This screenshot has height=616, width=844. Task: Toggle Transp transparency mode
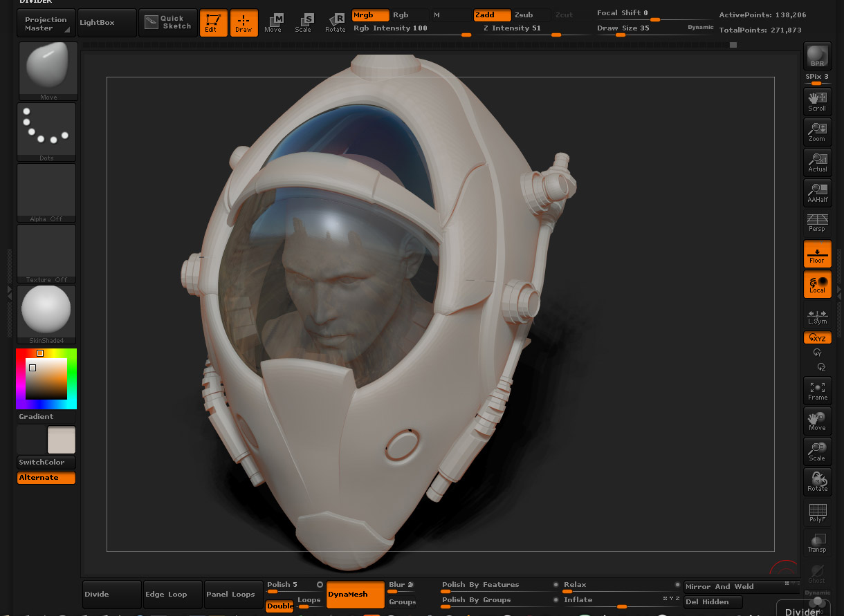click(x=817, y=543)
